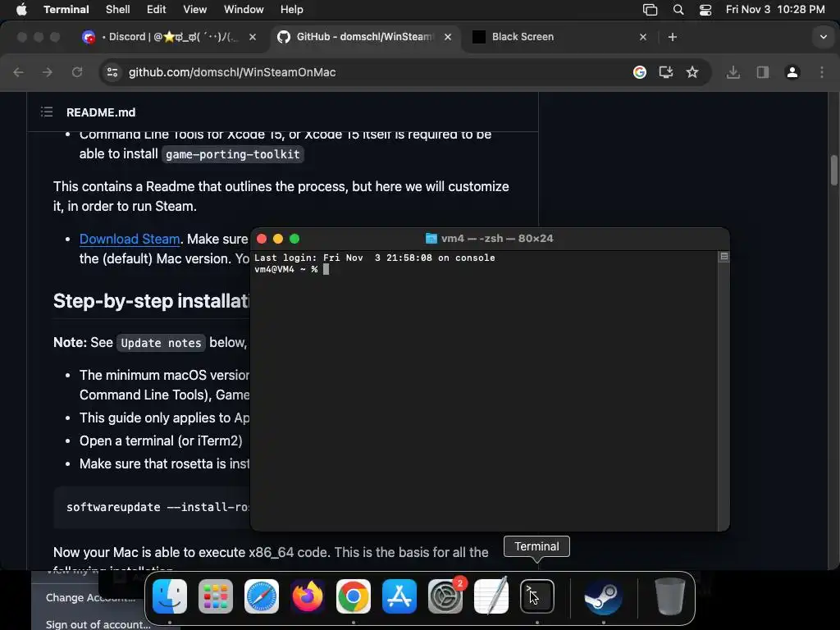Click the README.md header label

(x=101, y=112)
